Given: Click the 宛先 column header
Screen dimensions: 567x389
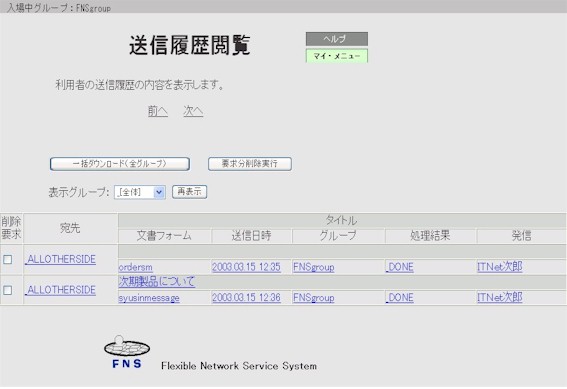Looking at the screenshot, I should [x=70, y=228].
